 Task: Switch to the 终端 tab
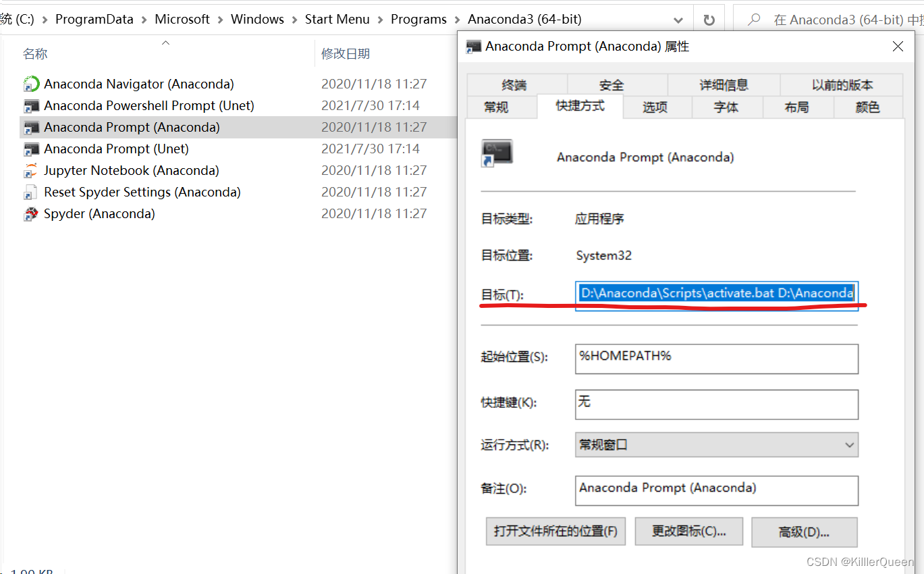[x=516, y=85]
